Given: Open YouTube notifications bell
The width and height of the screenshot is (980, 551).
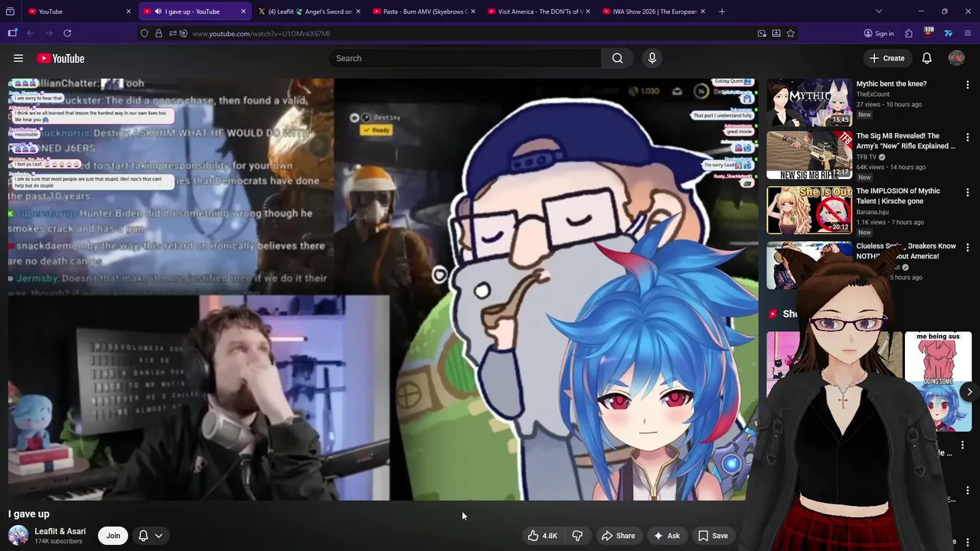Looking at the screenshot, I should (x=926, y=58).
